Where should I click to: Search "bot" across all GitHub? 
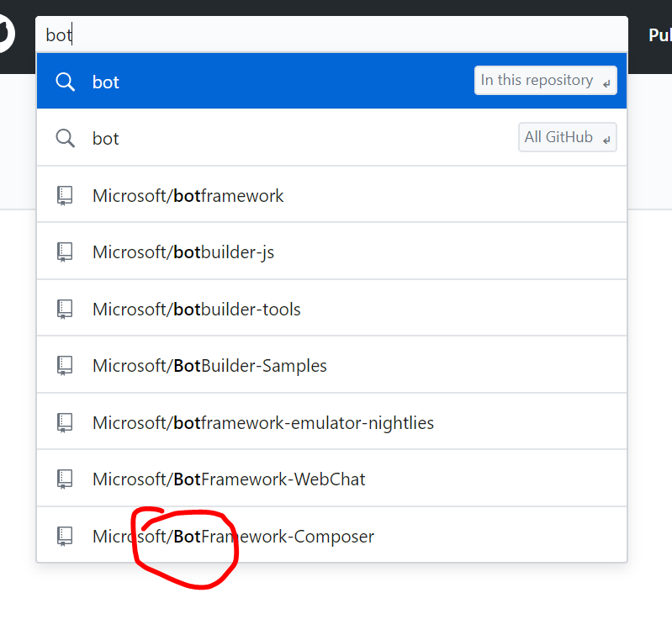[331, 138]
